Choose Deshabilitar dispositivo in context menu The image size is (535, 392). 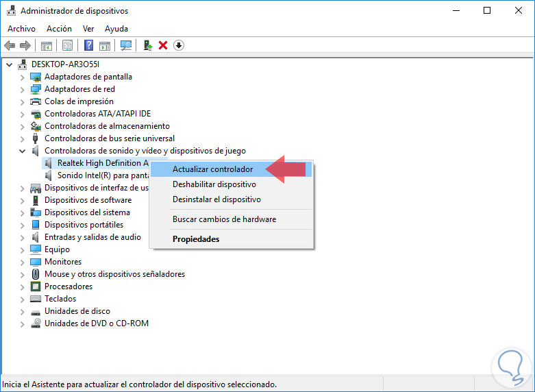point(231,184)
